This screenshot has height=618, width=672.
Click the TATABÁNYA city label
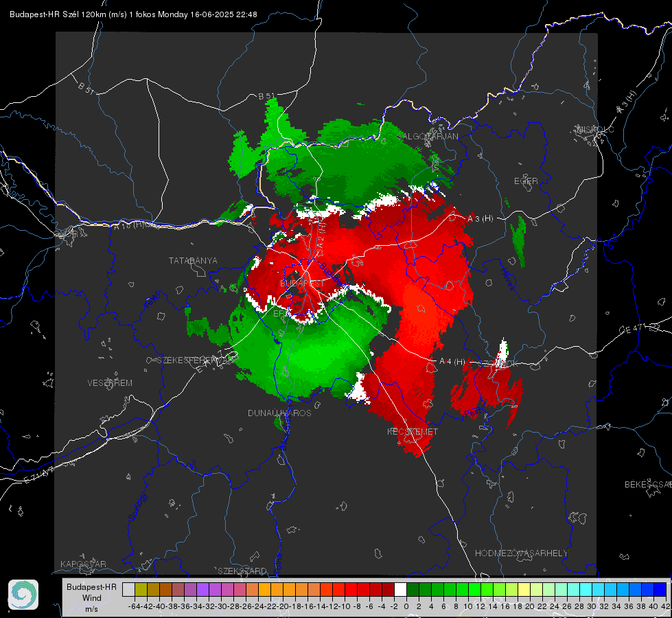(193, 261)
